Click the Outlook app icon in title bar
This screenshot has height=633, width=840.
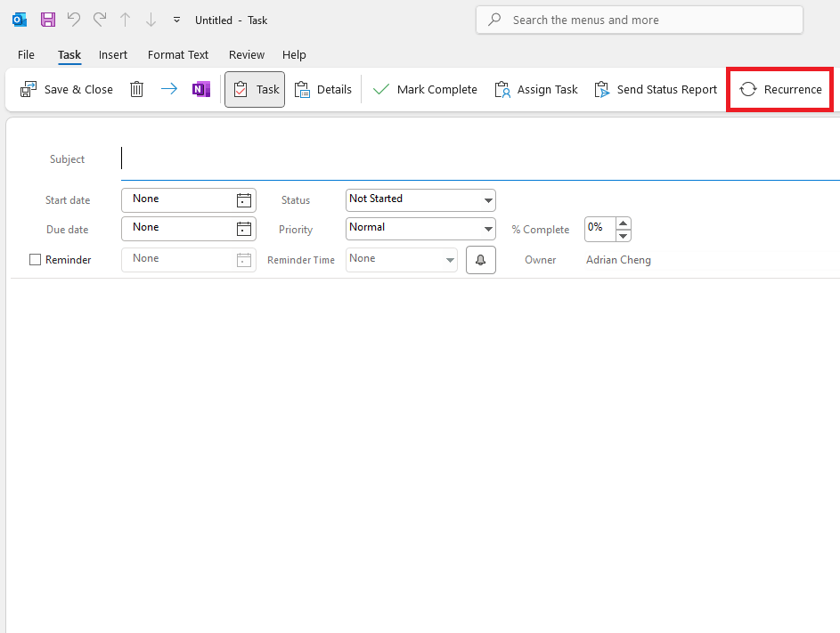point(20,20)
